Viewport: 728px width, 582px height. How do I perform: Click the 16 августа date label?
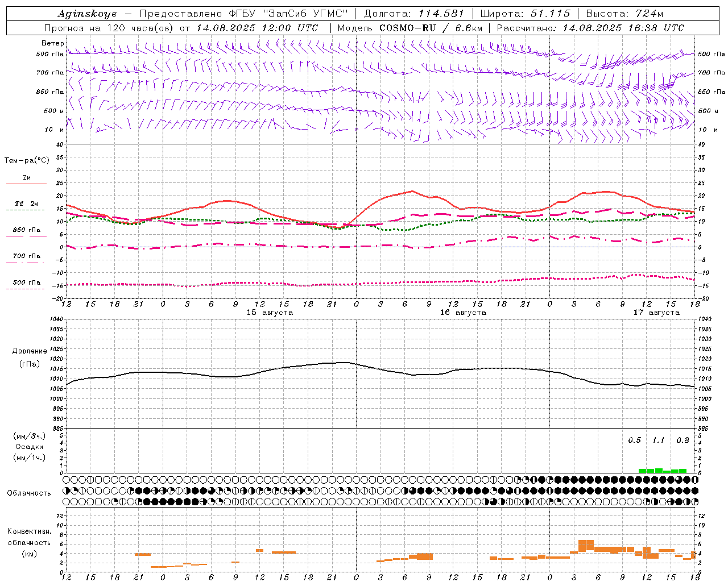coord(463,313)
